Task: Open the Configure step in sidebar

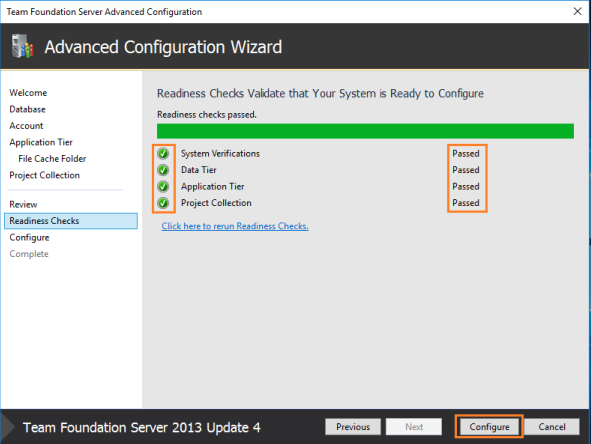Action: [29, 237]
